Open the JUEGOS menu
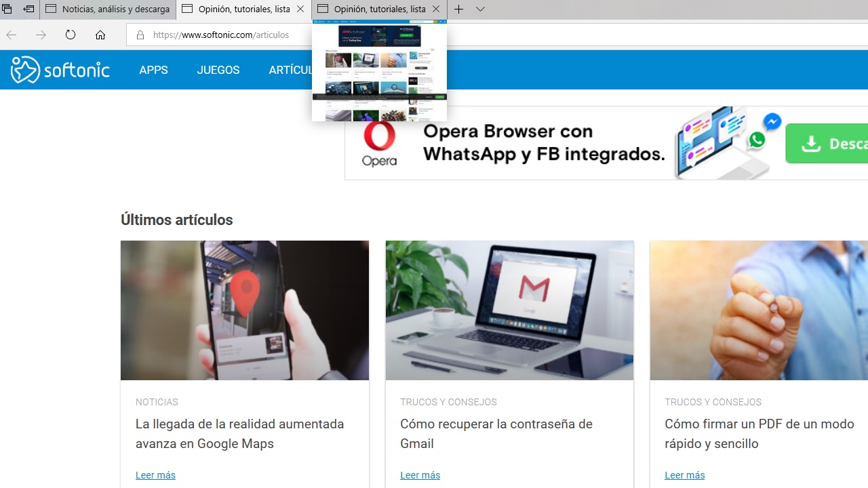868x488 pixels. point(218,70)
